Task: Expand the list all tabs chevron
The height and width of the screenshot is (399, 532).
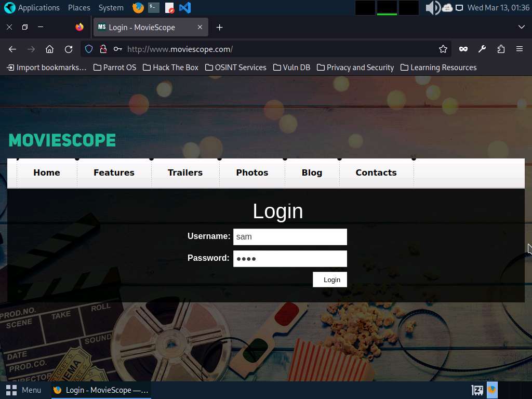Action: pos(522,27)
